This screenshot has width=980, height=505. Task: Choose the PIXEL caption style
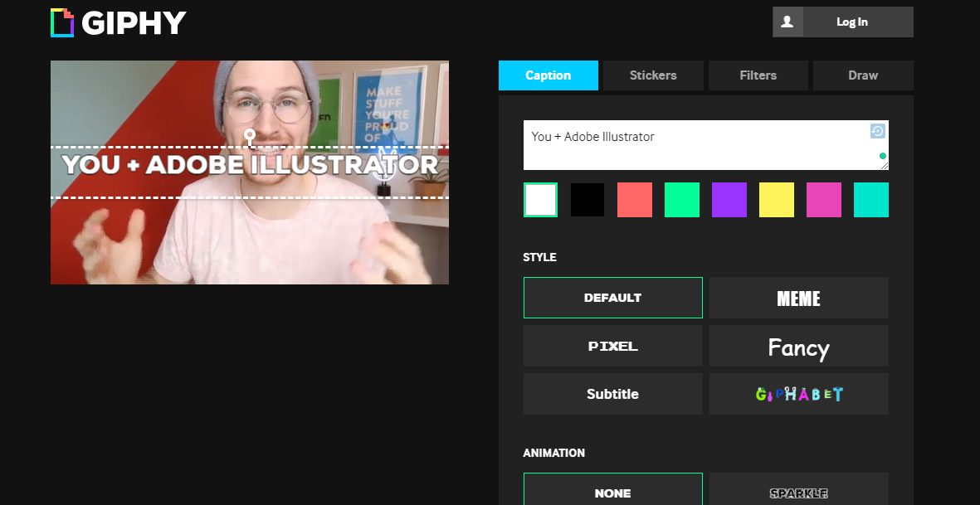(612, 346)
